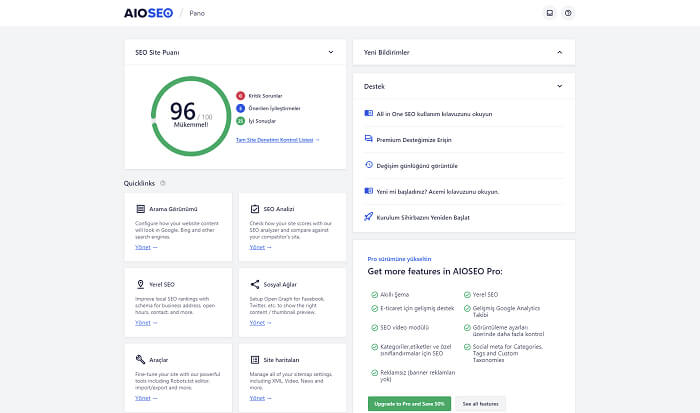This screenshot has height=413, width=700.
Task: Open Değişim günlüğünü görüntüle link
Action: pos(417,166)
